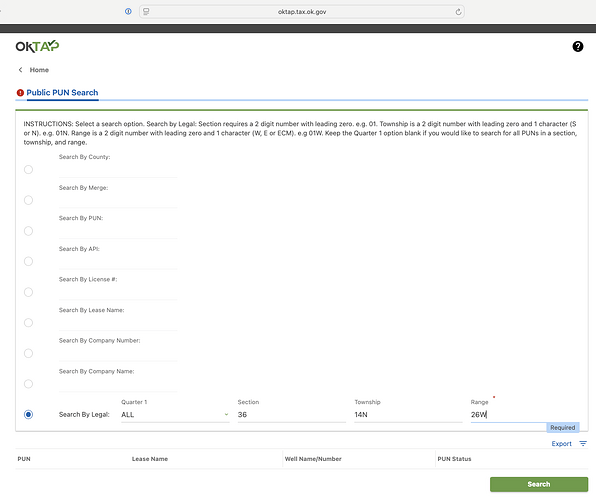Click the browser reload icon
The image size is (596, 500).
pyautogui.click(x=458, y=12)
